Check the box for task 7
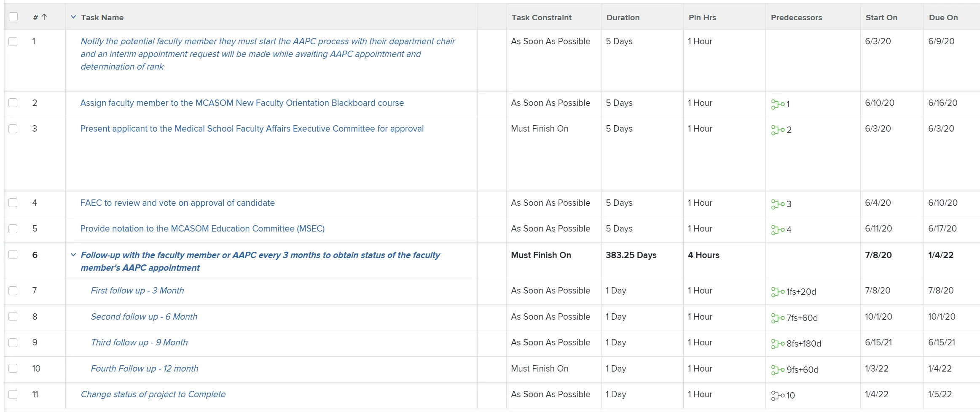This screenshot has width=980, height=412. [x=13, y=291]
